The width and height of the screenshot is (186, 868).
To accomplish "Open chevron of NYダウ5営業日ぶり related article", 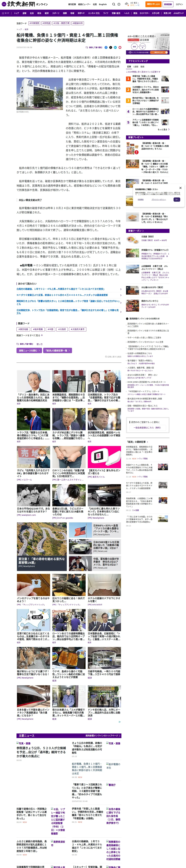I will (121, 295).
